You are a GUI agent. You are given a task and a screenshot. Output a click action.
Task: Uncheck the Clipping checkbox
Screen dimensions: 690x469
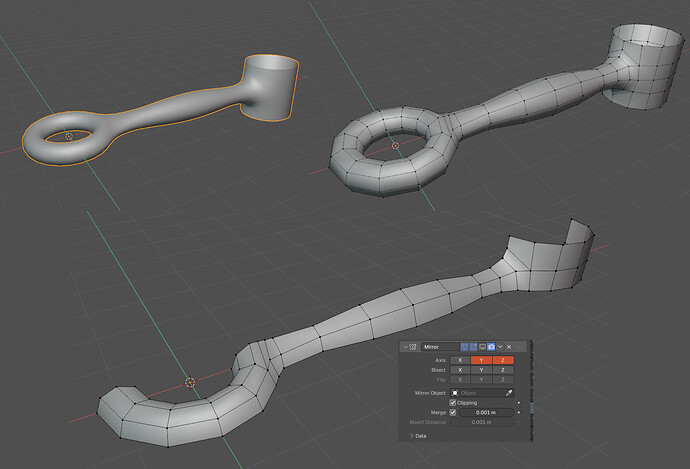click(453, 403)
